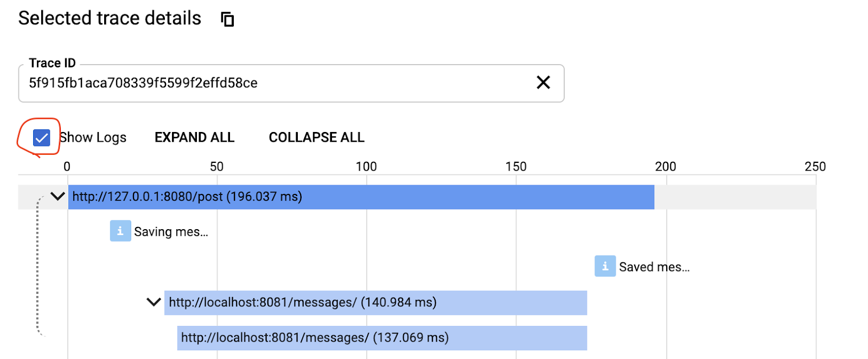Click the dotted span connector line

click(37, 266)
